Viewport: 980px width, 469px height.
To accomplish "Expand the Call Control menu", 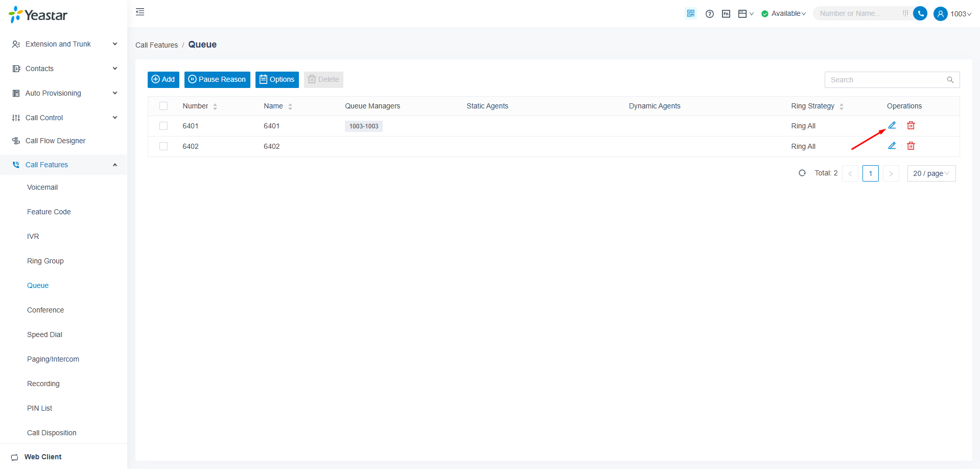I will 64,118.
